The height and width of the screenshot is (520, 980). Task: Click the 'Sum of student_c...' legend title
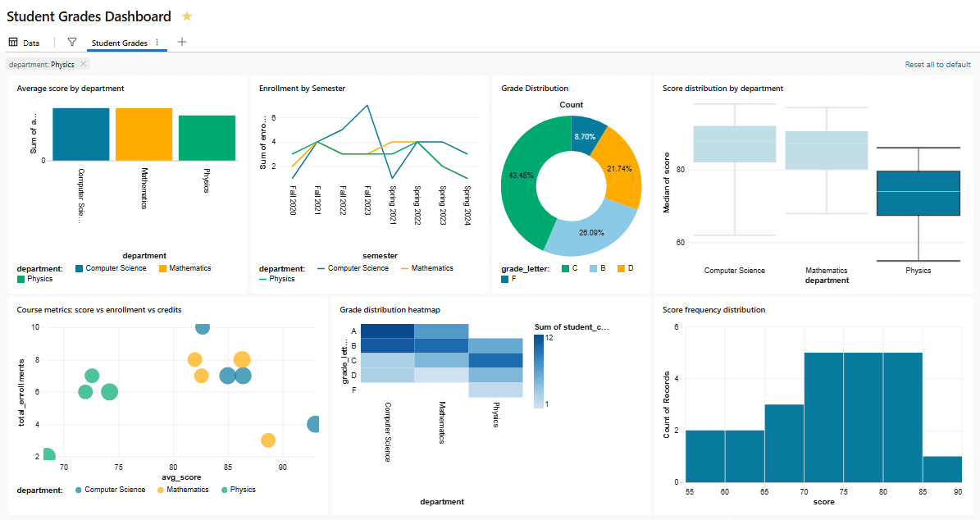(572, 327)
